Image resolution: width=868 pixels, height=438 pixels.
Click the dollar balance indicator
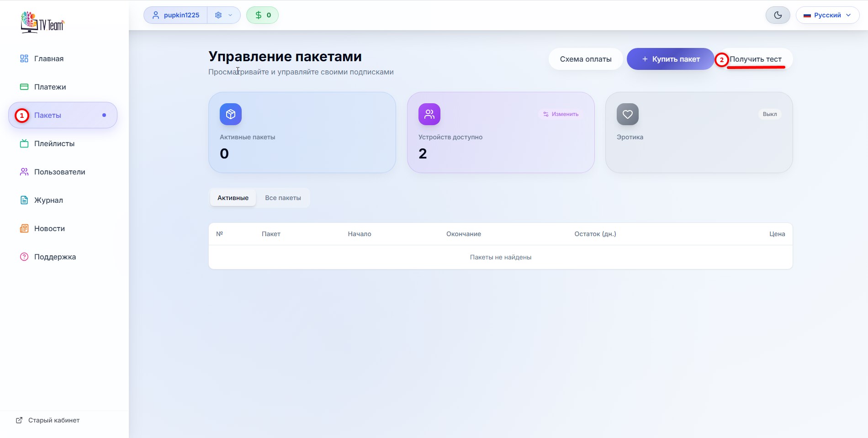point(262,15)
